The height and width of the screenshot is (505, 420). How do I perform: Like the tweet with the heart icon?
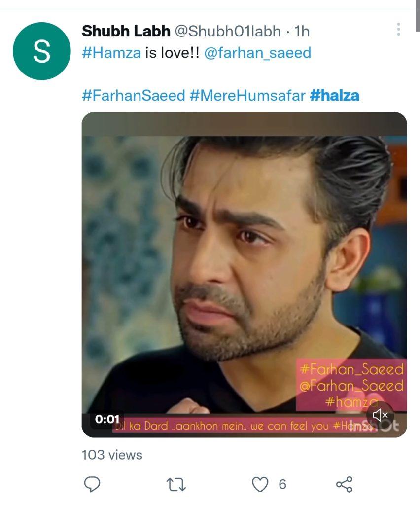[260, 484]
